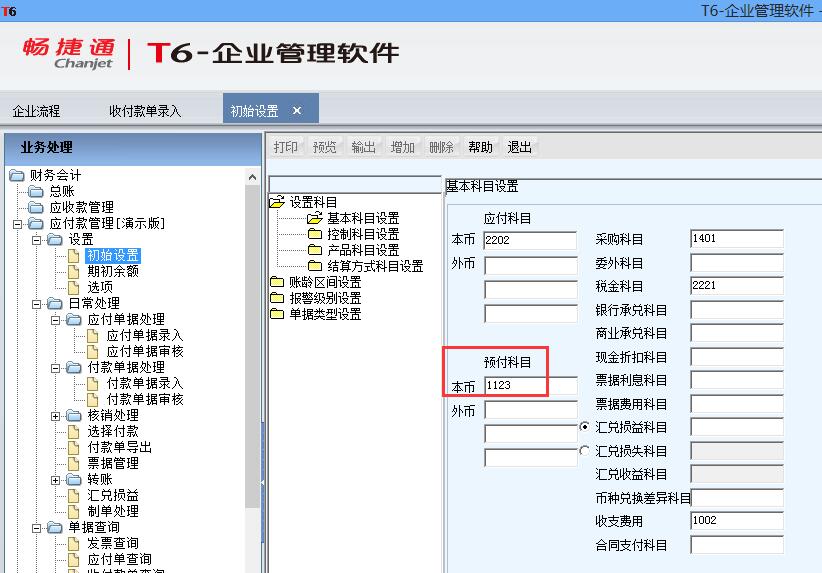
Task: Click the 删除 toolbar button
Action: click(441, 147)
